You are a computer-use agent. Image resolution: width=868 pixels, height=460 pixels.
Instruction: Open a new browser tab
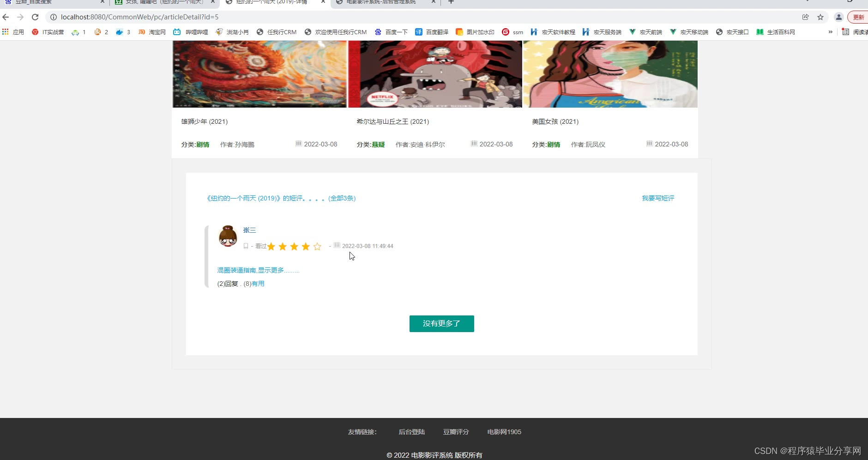point(451,2)
